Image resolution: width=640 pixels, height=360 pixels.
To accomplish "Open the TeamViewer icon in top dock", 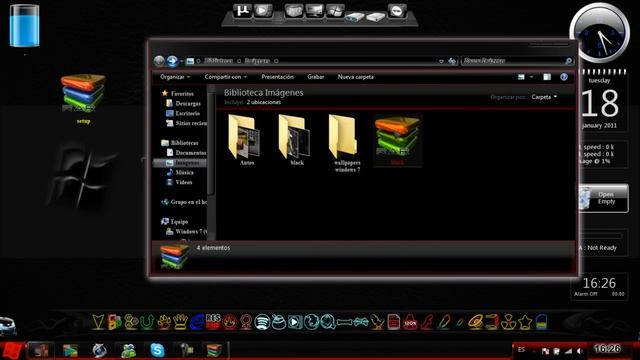I will pyautogui.click(x=397, y=11).
